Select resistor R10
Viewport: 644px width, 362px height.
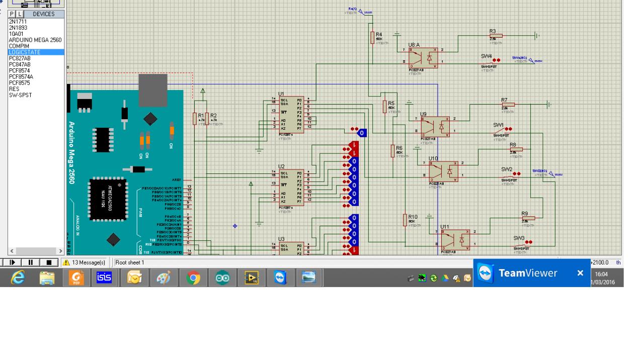405,220
